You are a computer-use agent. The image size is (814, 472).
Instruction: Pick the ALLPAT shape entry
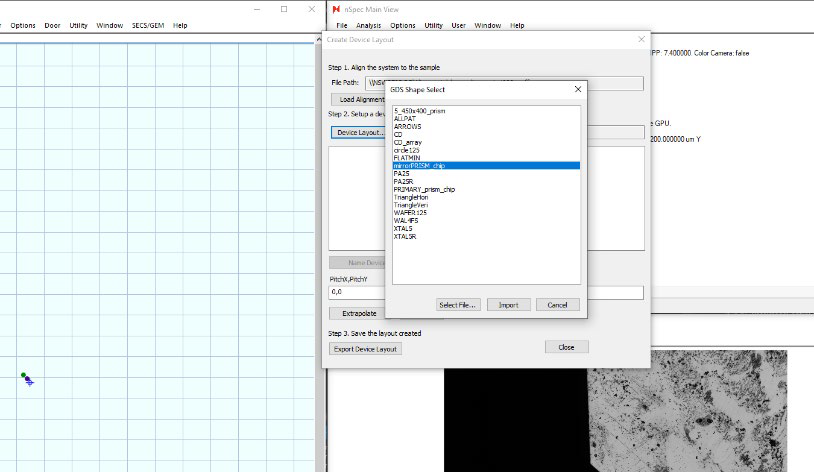[407, 119]
